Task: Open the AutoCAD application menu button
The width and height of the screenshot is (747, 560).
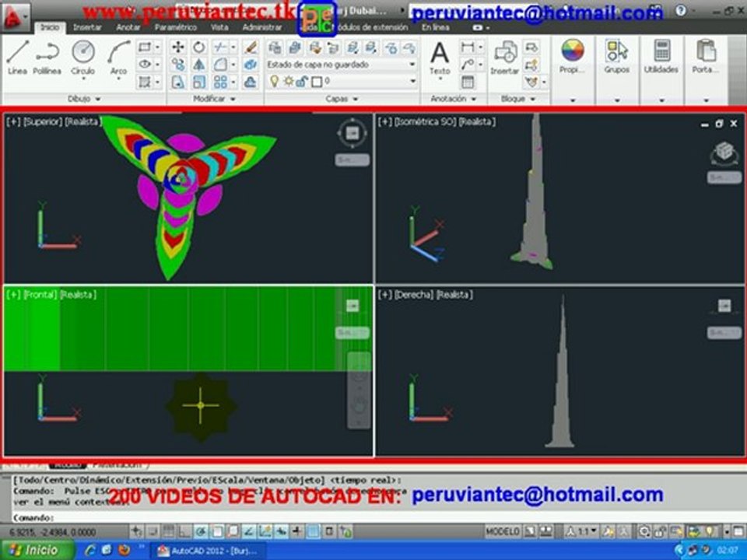Action: coord(16,18)
